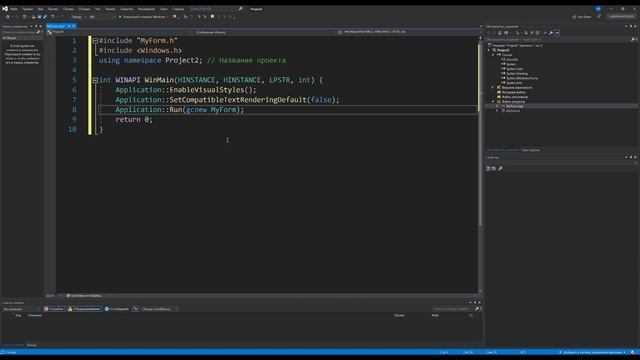This screenshot has width=640, height=360.
Task: Open the File menu
Action: (14, 9)
